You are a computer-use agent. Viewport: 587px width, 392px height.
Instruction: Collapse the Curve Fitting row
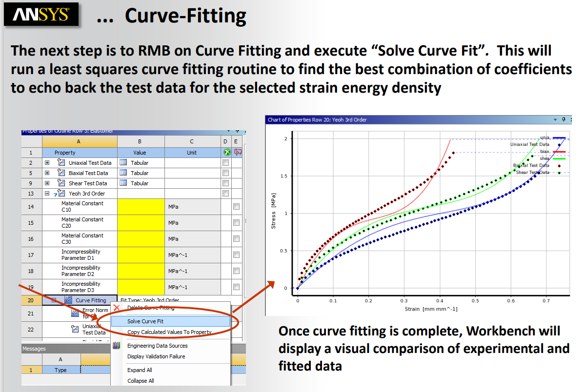pos(54,300)
